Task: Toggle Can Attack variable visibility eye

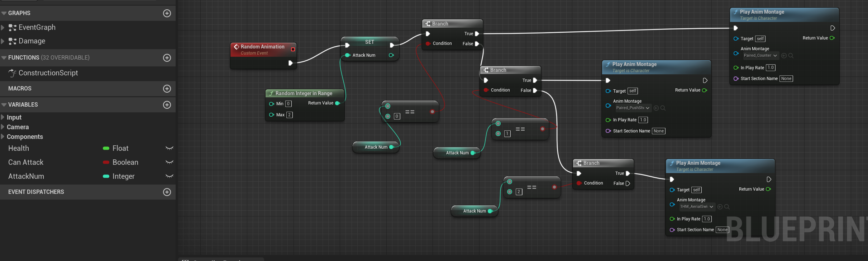Action: pyautogui.click(x=169, y=162)
